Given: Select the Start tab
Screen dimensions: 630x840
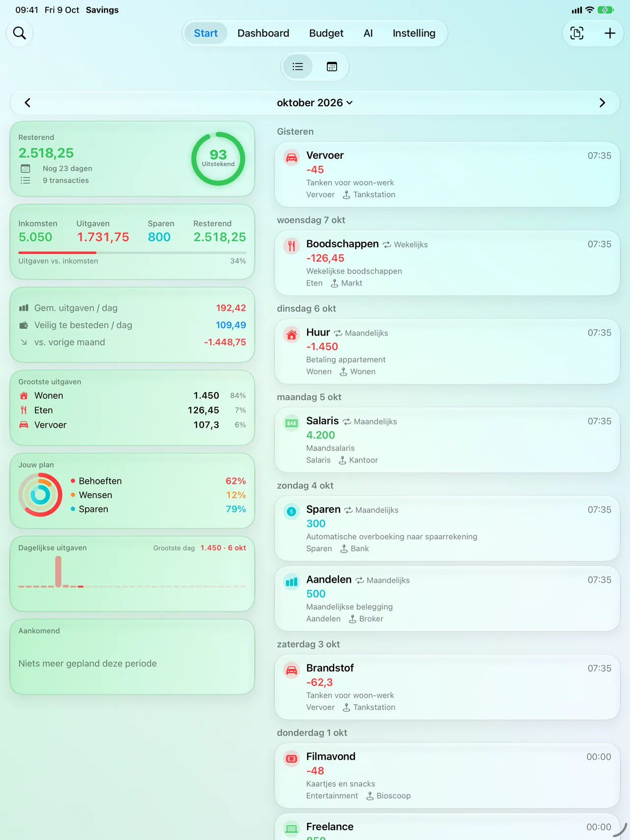Looking at the screenshot, I should [206, 33].
